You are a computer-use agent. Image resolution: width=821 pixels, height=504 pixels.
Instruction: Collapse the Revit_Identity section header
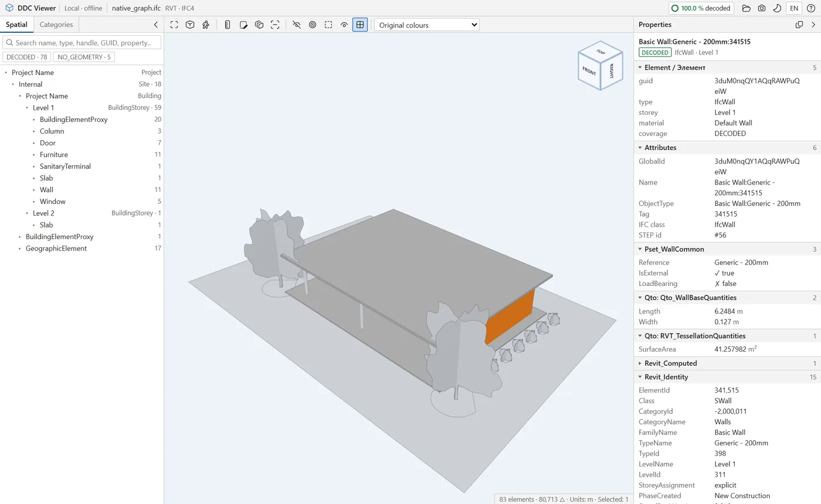(727, 377)
